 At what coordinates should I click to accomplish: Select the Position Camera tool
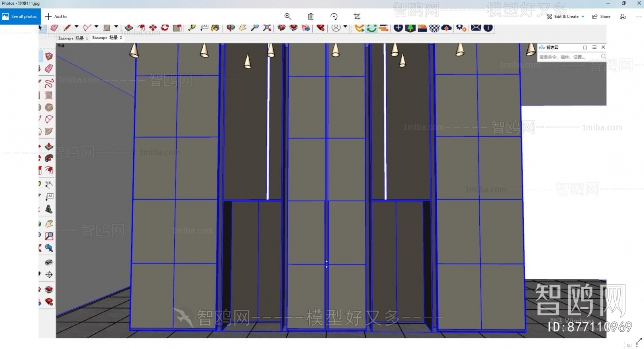[49, 275]
